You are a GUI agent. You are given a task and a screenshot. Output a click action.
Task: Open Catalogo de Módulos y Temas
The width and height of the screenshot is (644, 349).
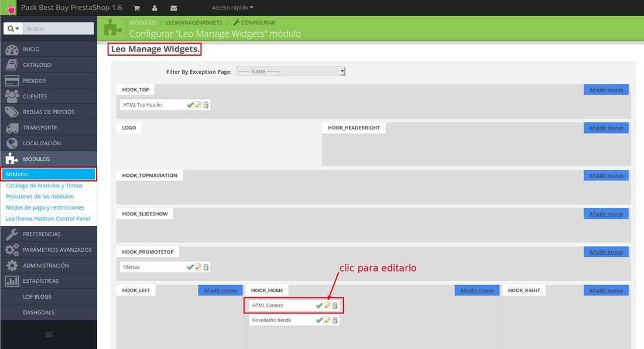coord(44,186)
